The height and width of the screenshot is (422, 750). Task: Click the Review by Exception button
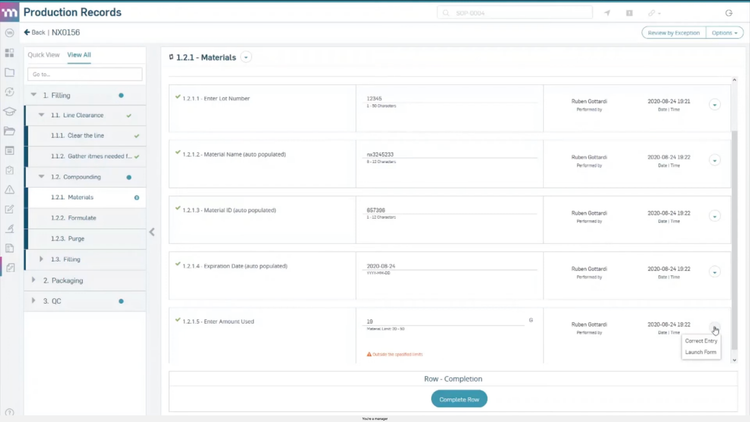click(673, 33)
